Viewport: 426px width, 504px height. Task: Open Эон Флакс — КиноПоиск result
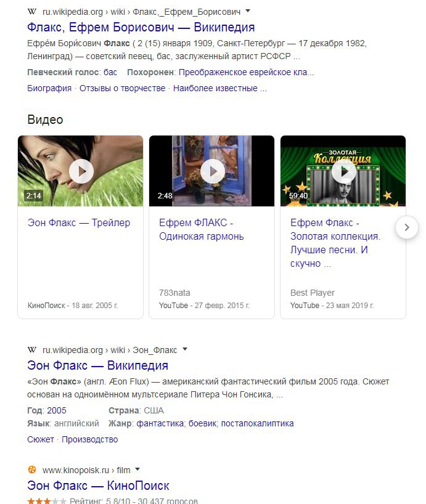[x=98, y=486]
